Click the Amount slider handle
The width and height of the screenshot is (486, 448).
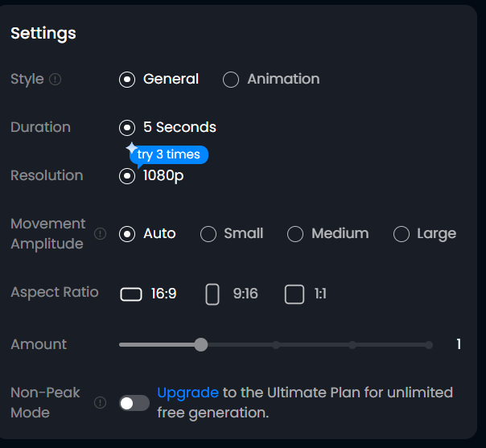click(x=201, y=345)
